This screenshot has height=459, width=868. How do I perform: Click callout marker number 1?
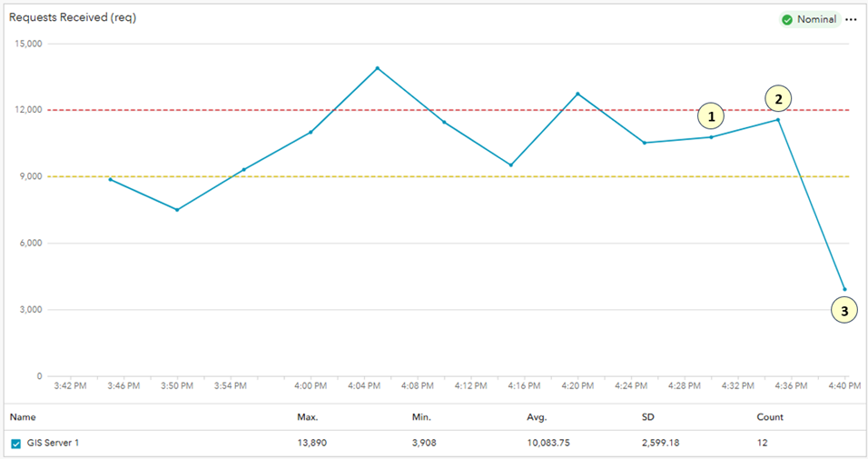711,116
